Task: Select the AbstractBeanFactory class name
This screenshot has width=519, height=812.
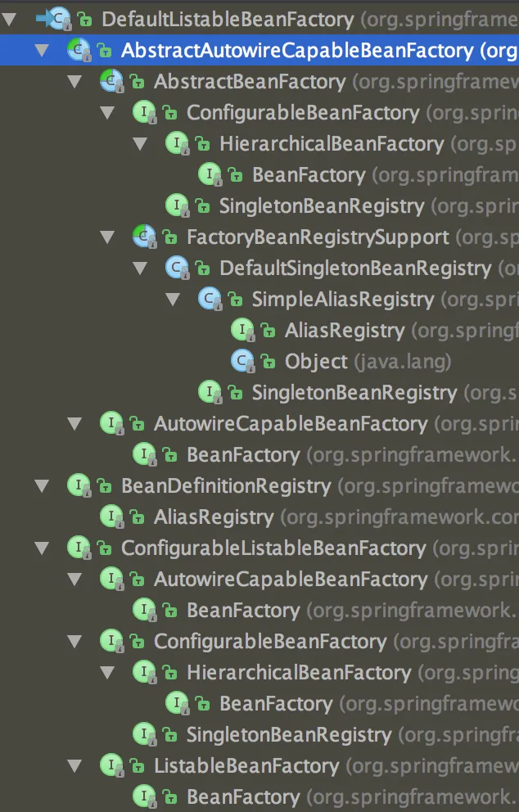Action: click(250, 83)
